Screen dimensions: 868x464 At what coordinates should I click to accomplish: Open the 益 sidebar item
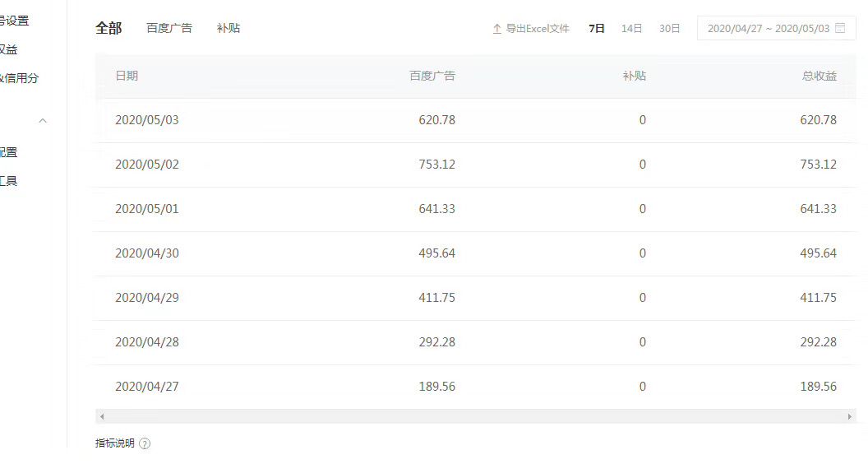pos(9,49)
